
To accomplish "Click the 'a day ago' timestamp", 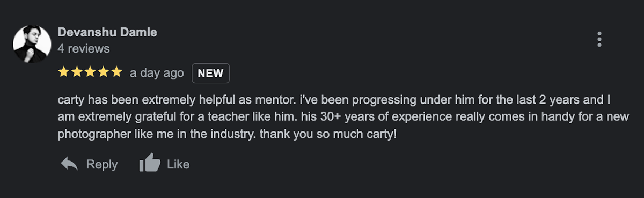I will (157, 73).
